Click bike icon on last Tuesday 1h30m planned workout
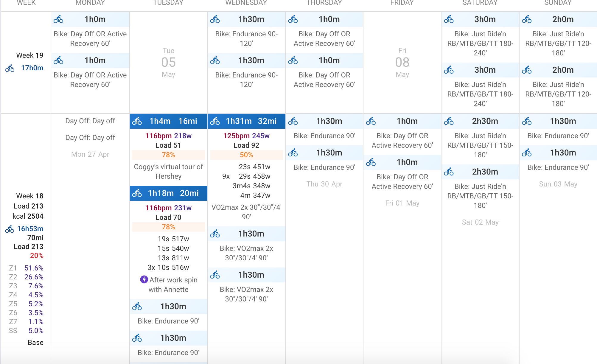The image size is (597, 364). (137, 338)
